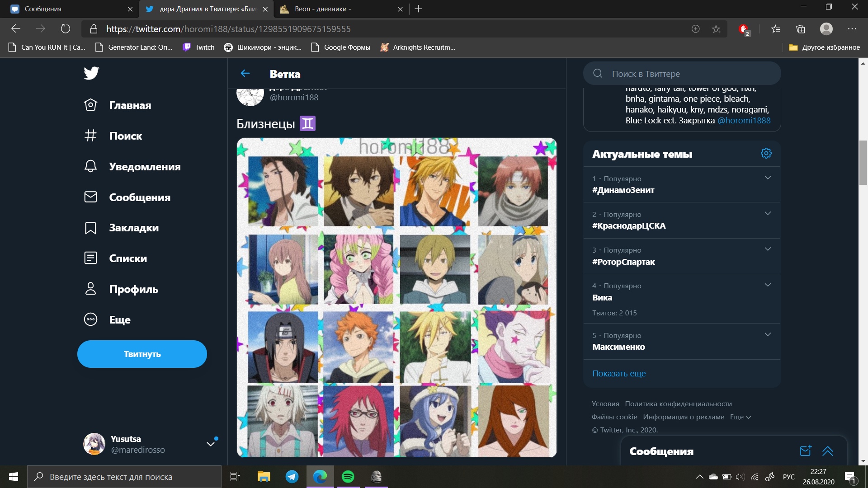Open the @horomi188 author handle
868x488 pixels.
[x=294, y=97]
